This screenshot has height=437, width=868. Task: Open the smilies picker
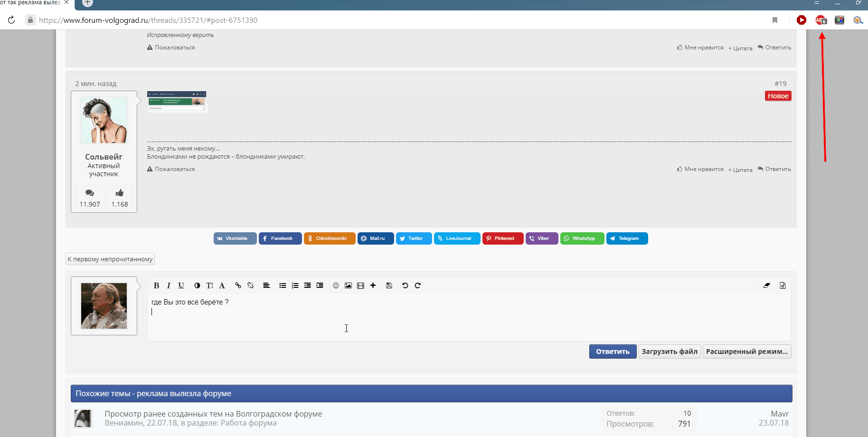tap(336, 285)
